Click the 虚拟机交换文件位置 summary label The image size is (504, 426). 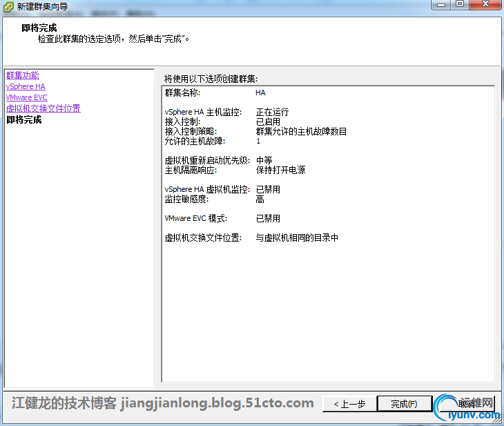click(203, 238)
